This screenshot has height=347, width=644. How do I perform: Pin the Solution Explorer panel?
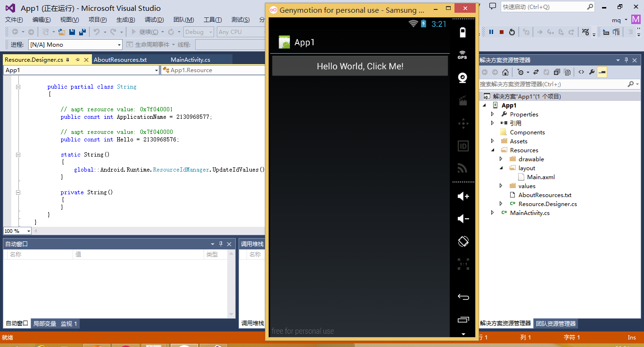(x=627, y=60)
